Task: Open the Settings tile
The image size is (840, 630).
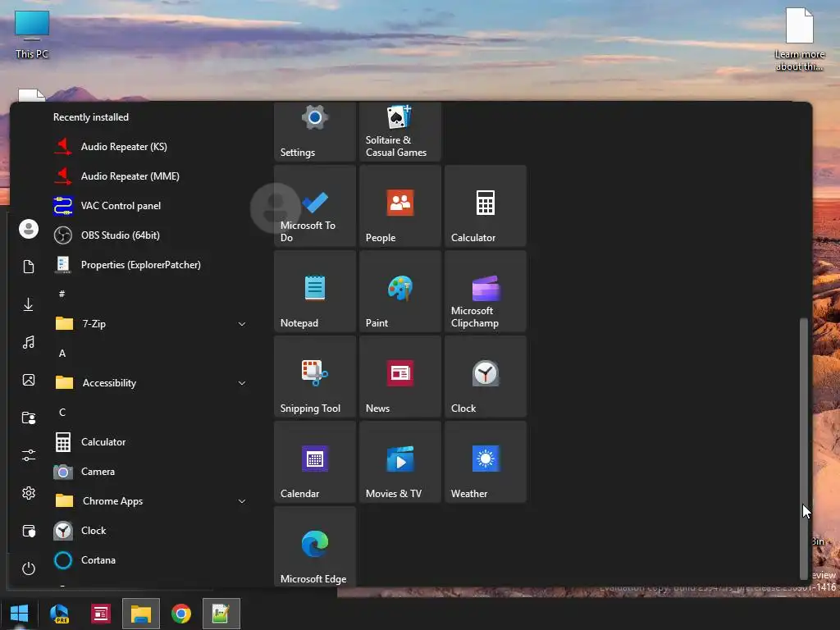Action: point(314,132)
